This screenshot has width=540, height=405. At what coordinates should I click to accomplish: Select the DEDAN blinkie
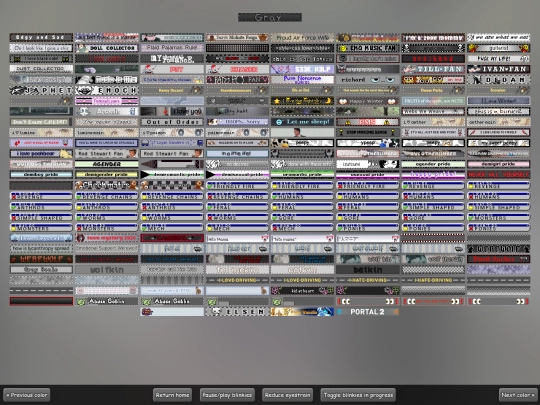499,80
